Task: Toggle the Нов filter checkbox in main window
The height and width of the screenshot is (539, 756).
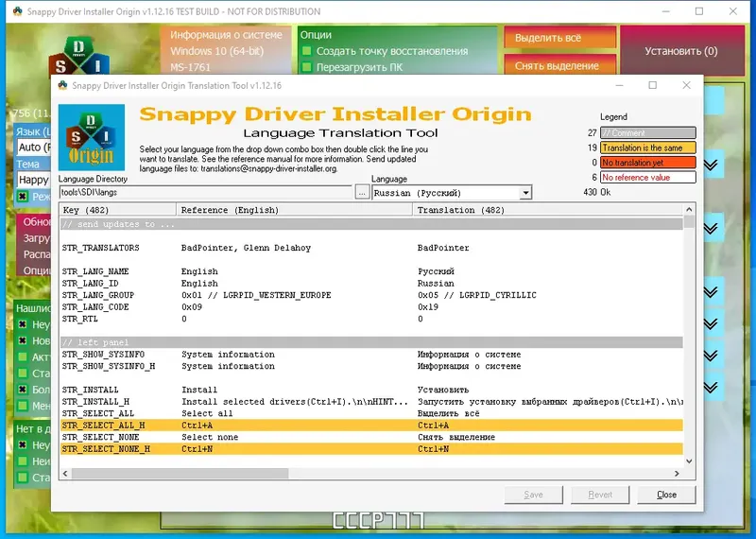Action: [x=22, y=340]
